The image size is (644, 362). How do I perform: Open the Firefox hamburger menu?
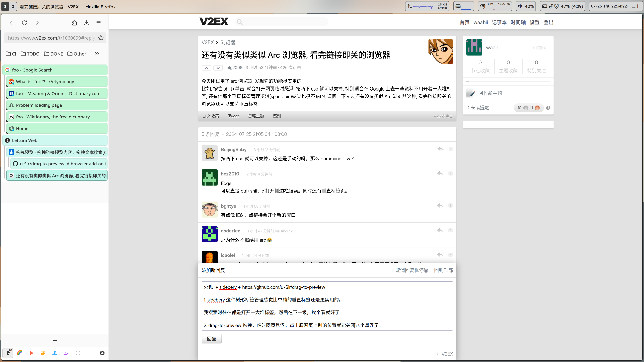click(x=98, y=23)
